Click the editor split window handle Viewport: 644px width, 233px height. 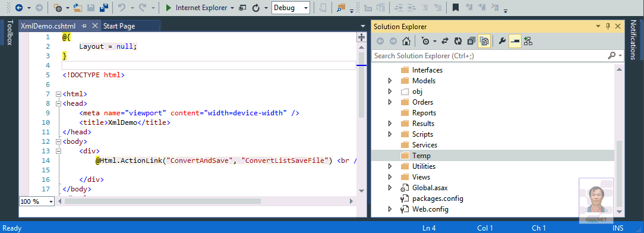[x=361, y=37]
